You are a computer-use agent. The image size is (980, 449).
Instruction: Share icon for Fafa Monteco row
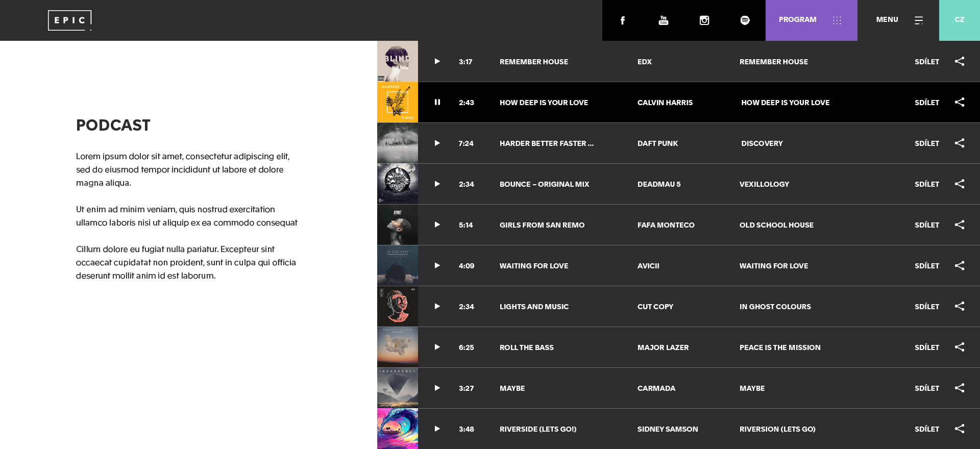click(960, 224)
